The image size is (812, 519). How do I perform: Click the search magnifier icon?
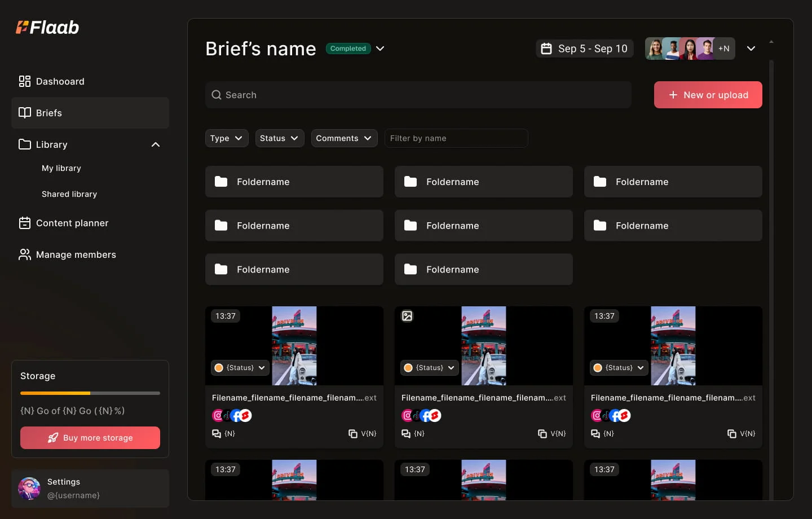[x=217, y=95]
